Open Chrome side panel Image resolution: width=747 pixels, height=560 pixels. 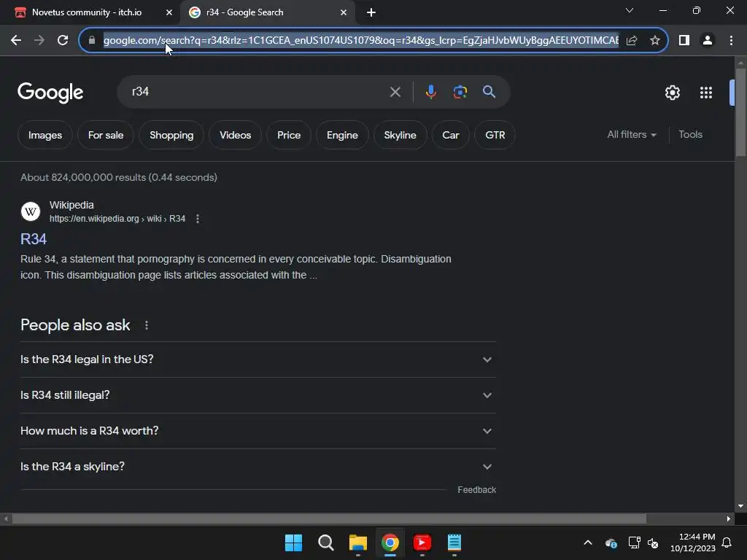(x=684, y=41)
